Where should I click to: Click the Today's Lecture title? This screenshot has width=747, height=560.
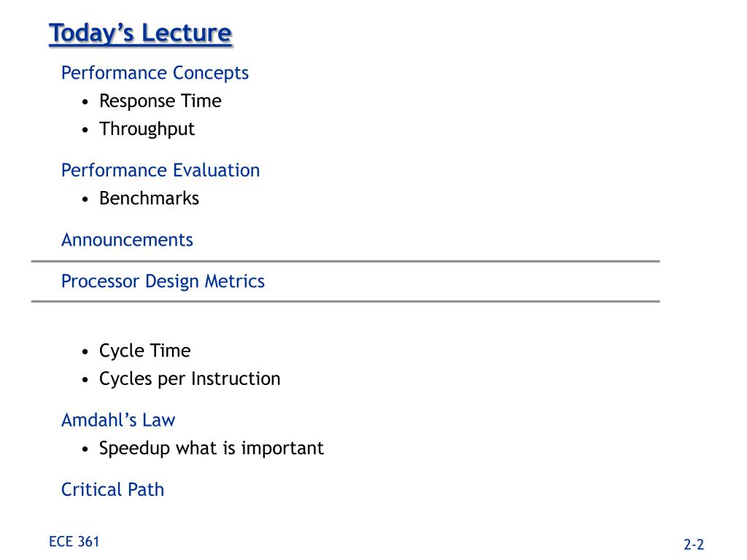click(x=141, y=34)
